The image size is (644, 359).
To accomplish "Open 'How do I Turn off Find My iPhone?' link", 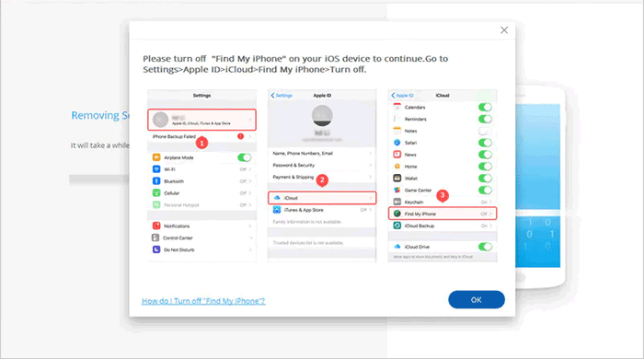I will pyautogui.click(x=203, y=301).
